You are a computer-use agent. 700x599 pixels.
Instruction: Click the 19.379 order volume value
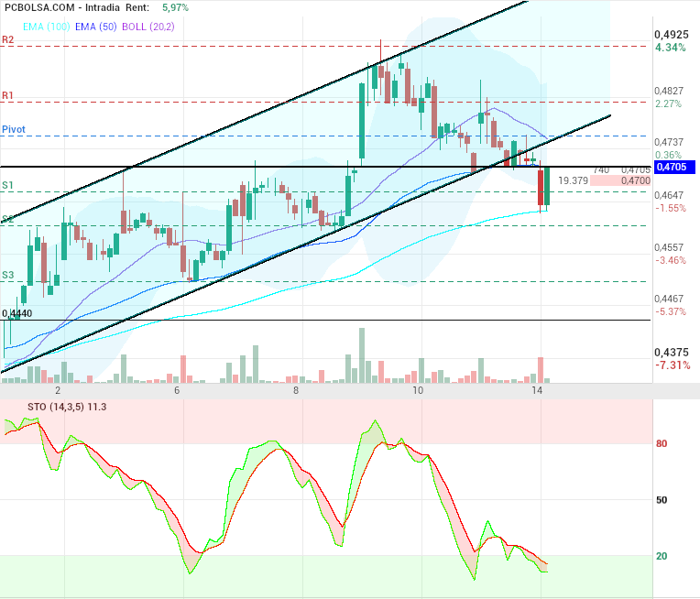[x=572, y=181]
